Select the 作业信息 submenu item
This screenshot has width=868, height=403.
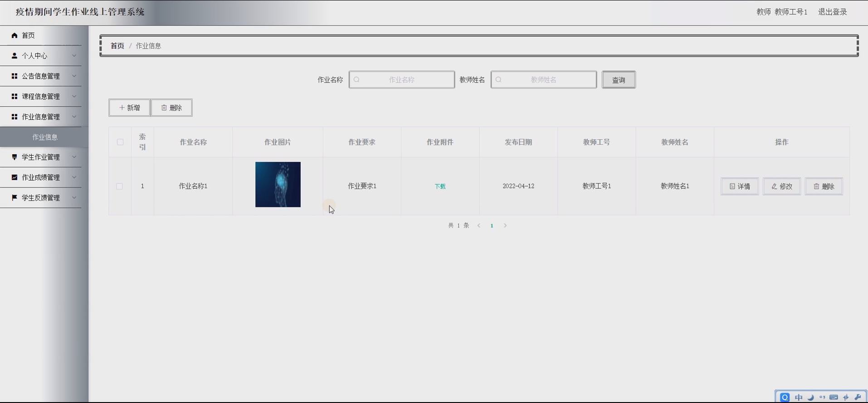[x=44, y=137]
